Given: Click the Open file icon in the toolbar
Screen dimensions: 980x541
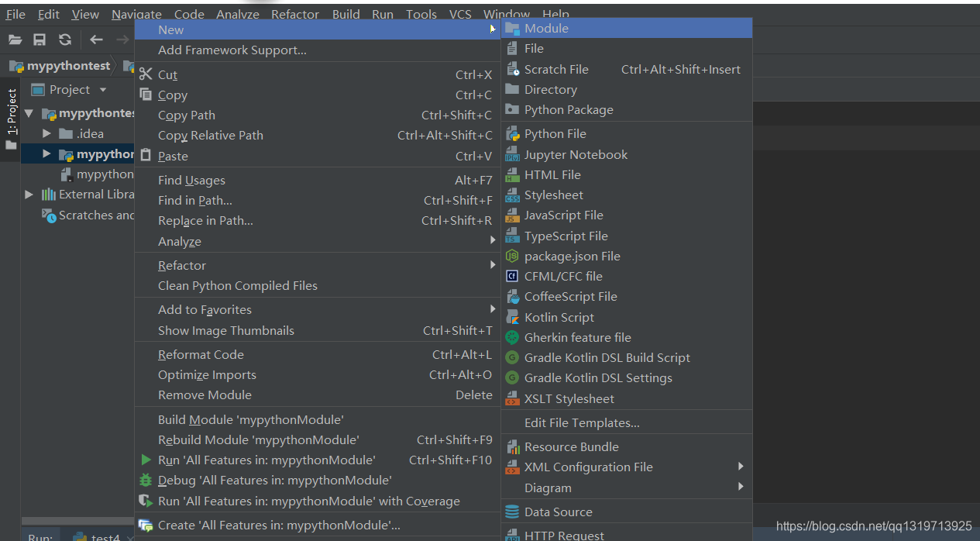Looking at the screenshot, I should click(x=15, y=40).
